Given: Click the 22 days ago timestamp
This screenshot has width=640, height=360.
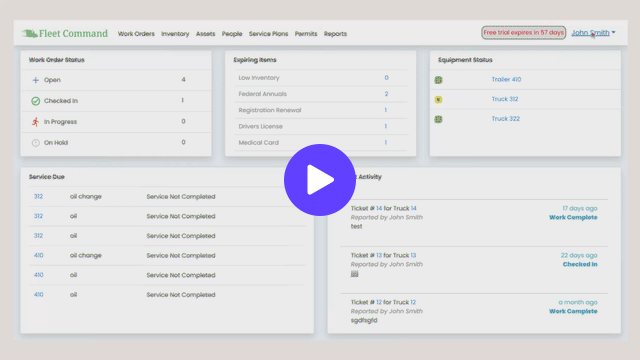Looking at the screenshot, I should 579,255.
